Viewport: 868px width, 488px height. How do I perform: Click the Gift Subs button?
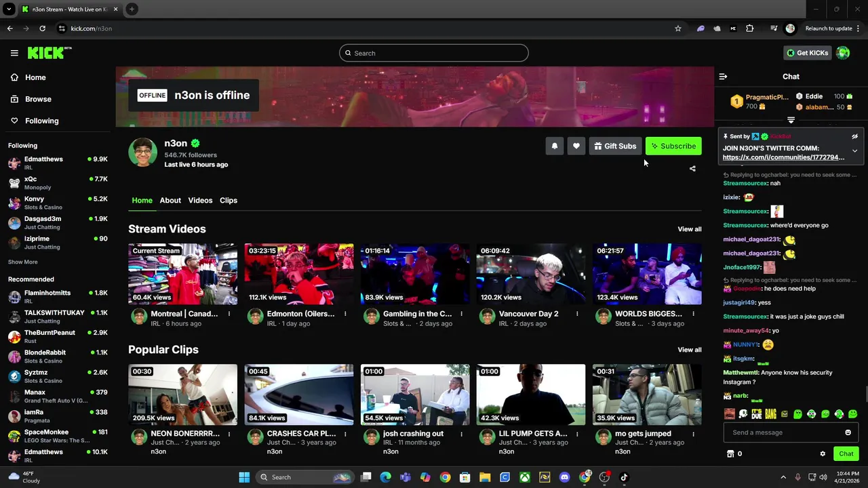click(615, 146)
